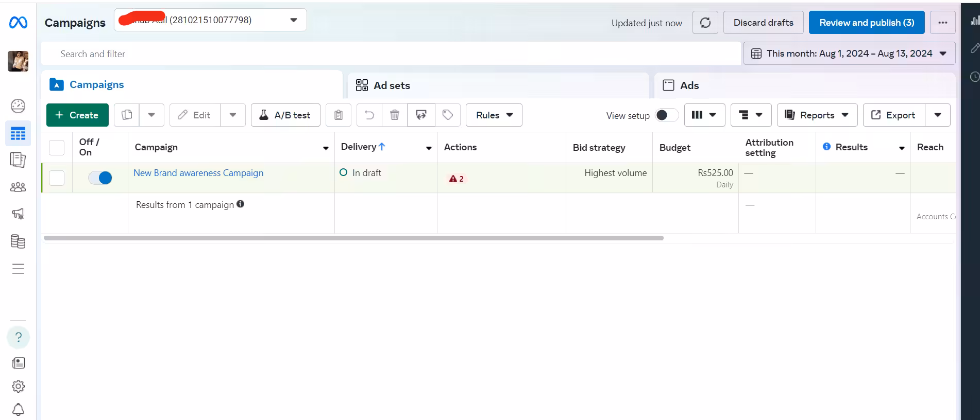This screenshot has width=980, height=420.
Task: Click info icon beside Results from 1 campaign
Action: tap(241, 204)
